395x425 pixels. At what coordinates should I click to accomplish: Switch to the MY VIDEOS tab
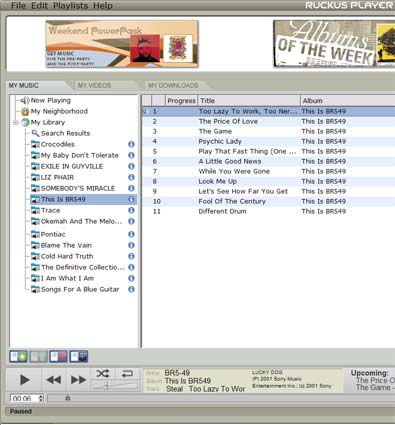tap(94, 85)
